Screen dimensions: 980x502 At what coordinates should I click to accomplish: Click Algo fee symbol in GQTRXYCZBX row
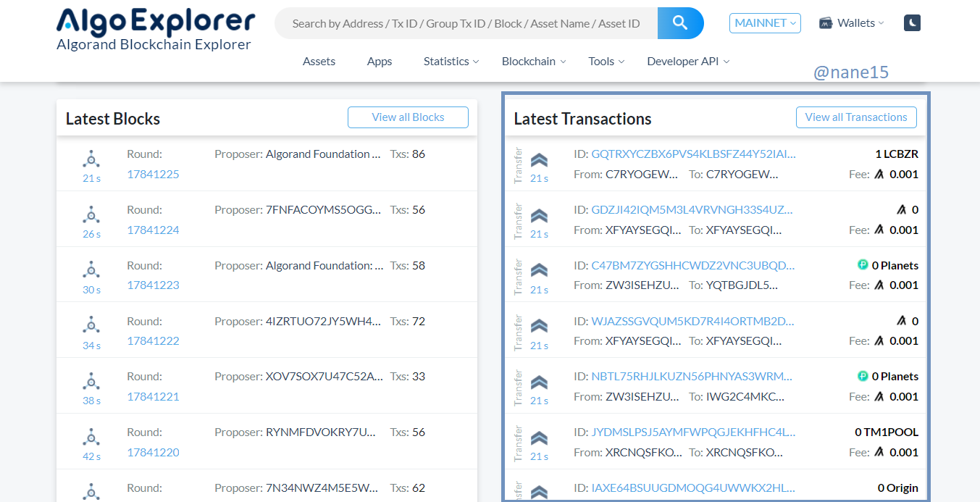tap(879, 175)
